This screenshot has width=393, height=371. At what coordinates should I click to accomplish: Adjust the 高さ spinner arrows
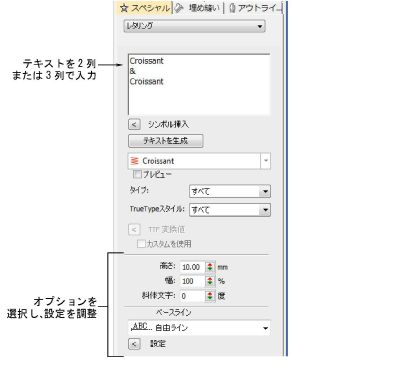coord(210,267)
